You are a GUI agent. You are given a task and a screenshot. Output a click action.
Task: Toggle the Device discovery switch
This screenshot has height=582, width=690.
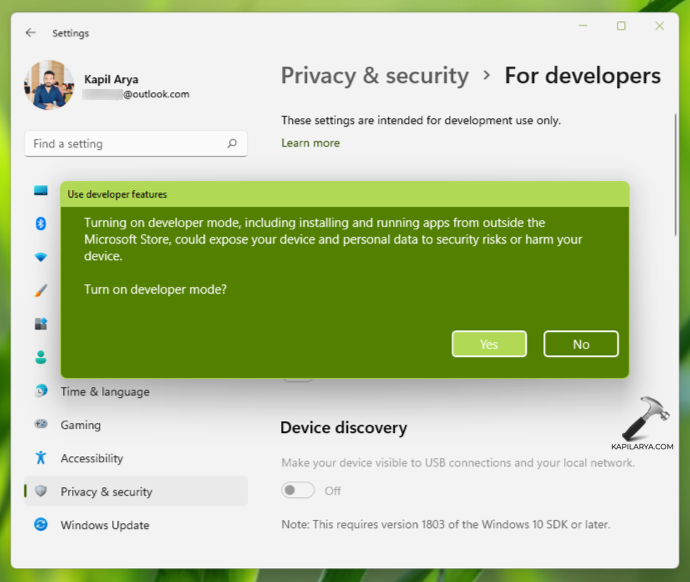coord(298,490)
